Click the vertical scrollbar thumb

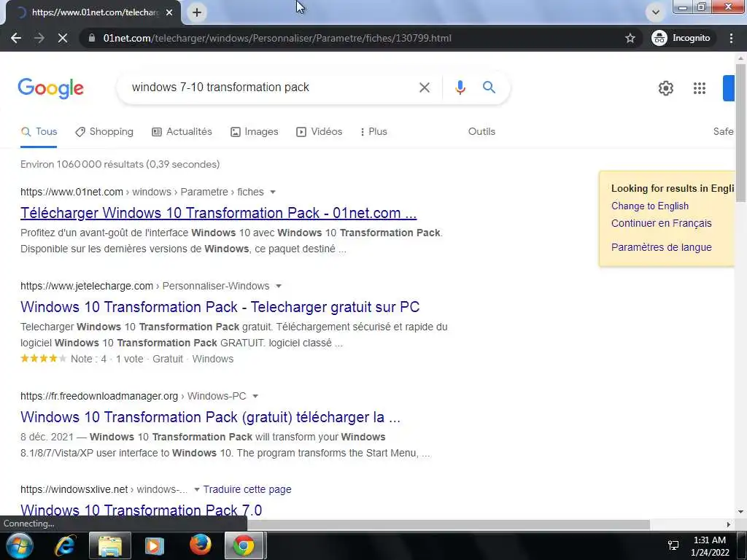pyautogui.click(x=741, y=133)
